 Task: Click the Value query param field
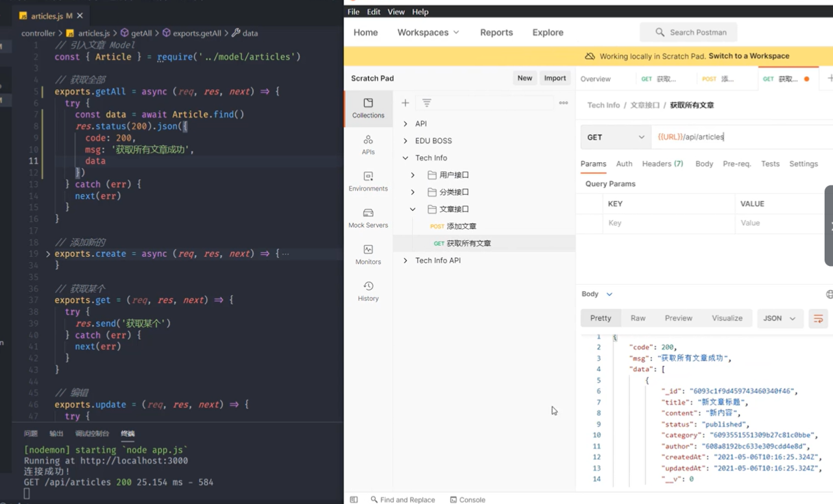(784, 223)
